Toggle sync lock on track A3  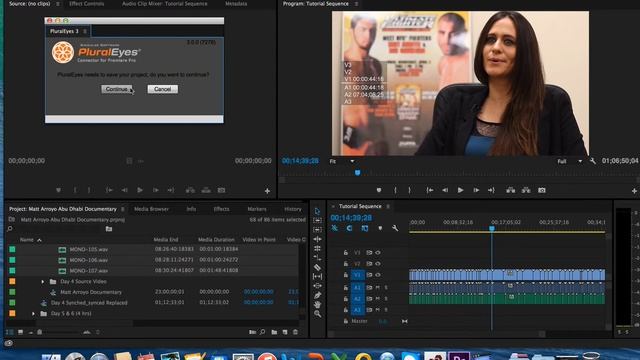[369, 310]
